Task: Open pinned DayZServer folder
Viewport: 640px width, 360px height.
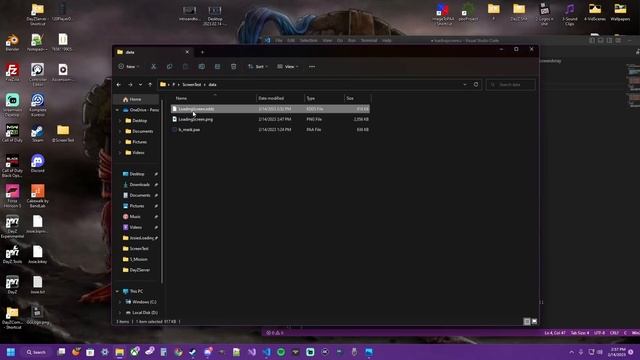Action: [x=140, y=270]
